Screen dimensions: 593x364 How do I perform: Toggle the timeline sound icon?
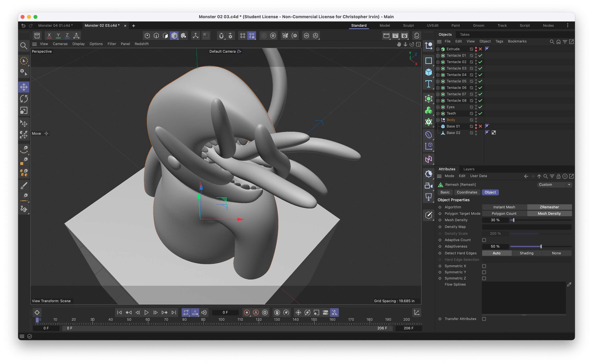[204, 313]
